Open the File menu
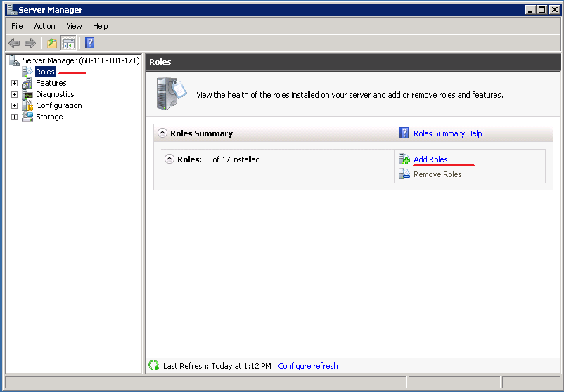 17,26
